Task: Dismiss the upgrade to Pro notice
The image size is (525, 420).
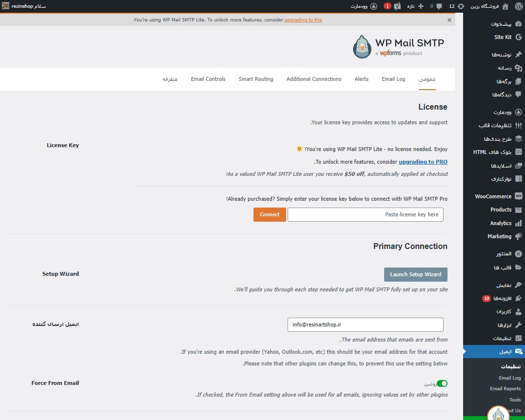Action: coord(449,20)
